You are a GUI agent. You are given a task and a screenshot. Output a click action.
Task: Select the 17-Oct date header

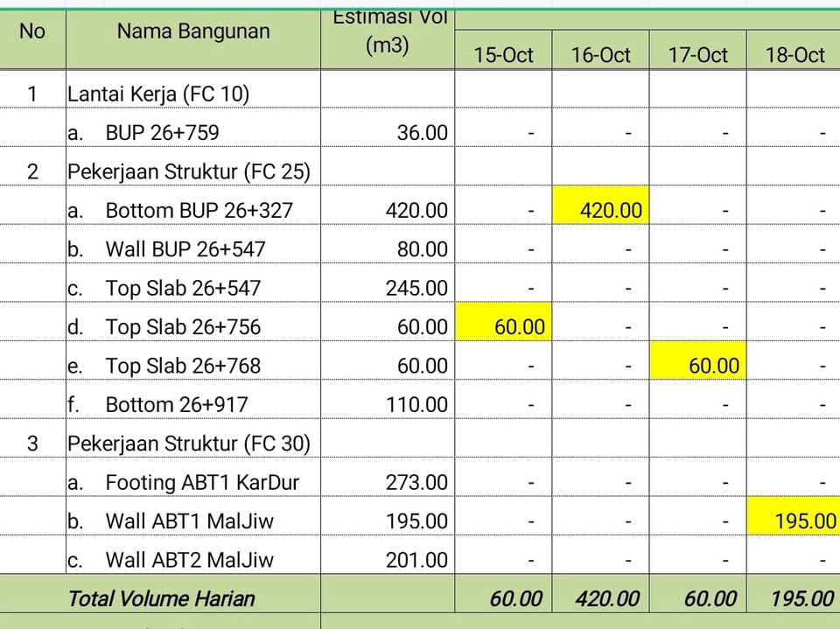pos(698,51)
